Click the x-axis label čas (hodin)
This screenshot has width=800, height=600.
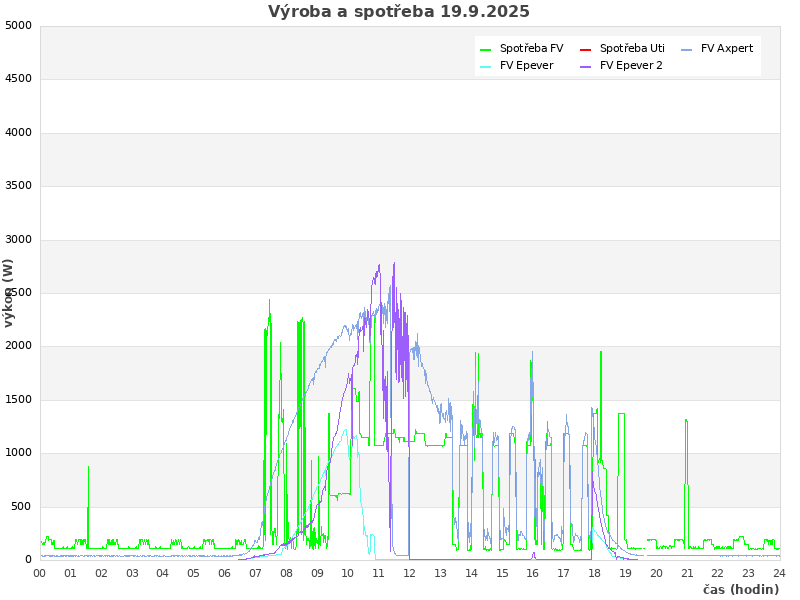click(740, 589)
